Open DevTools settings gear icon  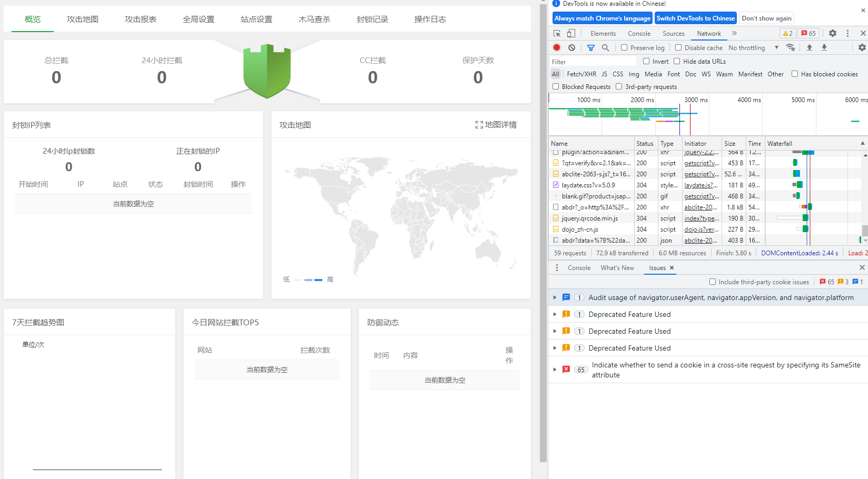coord(833,33)
